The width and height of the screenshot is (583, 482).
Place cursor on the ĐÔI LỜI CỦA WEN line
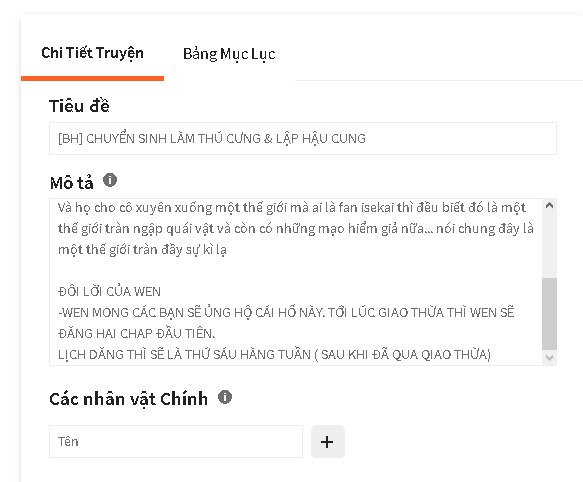[x=109, y=291]
